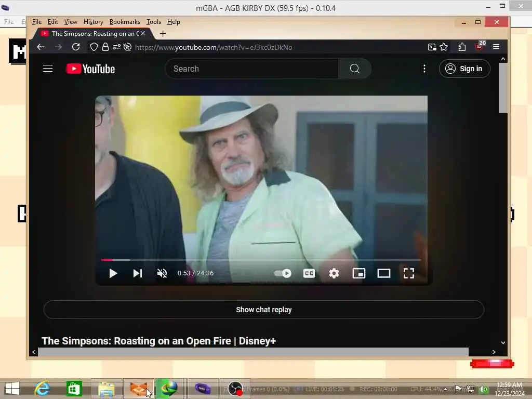Open the browser Help menu
Image resolution: width=532 pixels, height=399 pixels.
click(174, 22)
